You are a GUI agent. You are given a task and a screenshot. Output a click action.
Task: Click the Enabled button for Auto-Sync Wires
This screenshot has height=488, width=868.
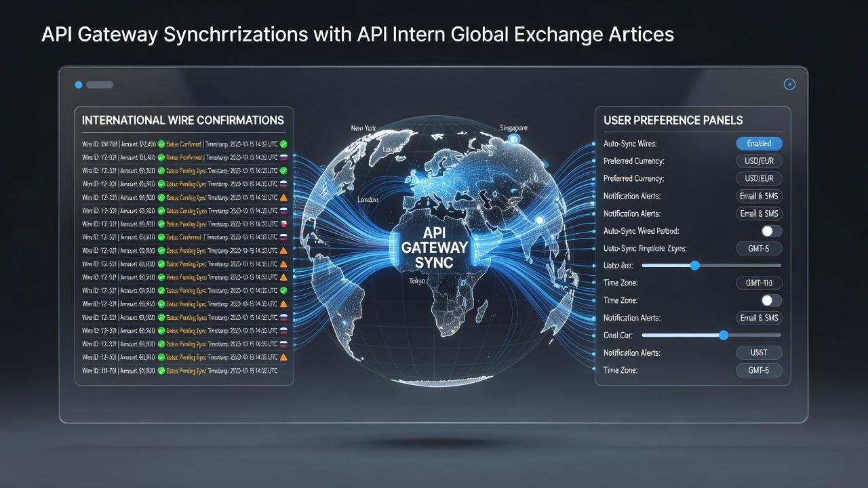(x=759, y=144)
